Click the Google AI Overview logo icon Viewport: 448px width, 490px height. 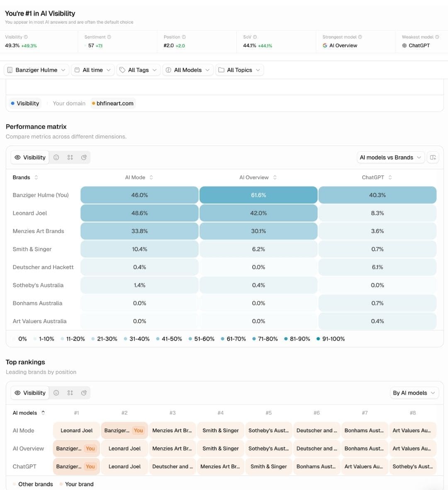[325, 45]
